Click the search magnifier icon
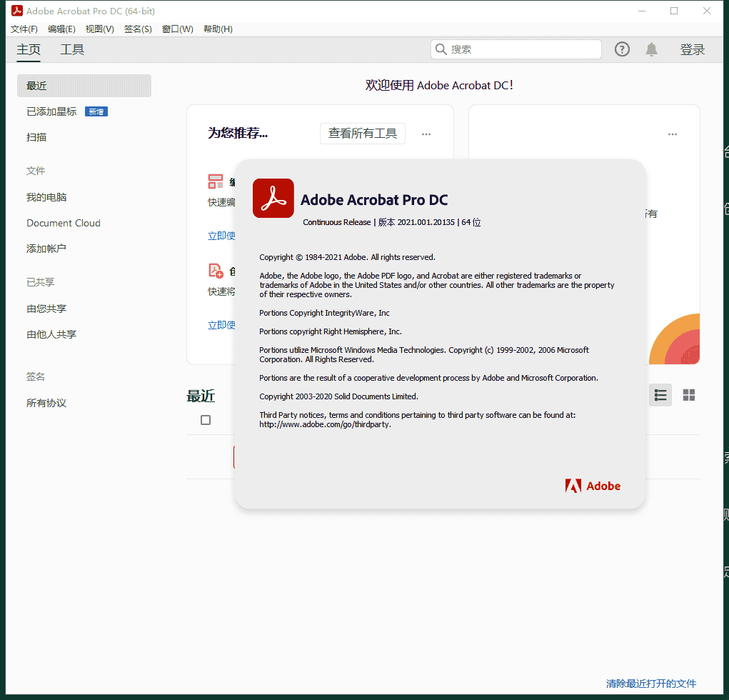The image size is (729, 700). pos(441,49)
